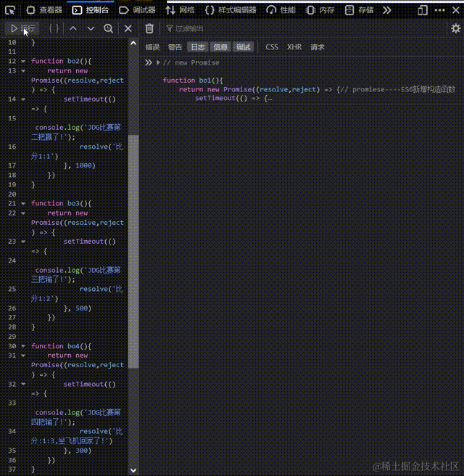This screenshot has width=464, height=476.
Task: Collapse the setTimeout fold at line 32
Action: (23, 384)
